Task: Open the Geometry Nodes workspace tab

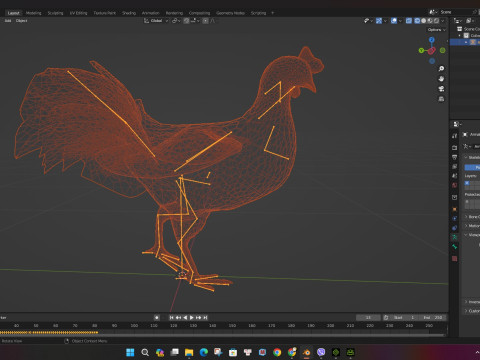Action: point(230,13)
